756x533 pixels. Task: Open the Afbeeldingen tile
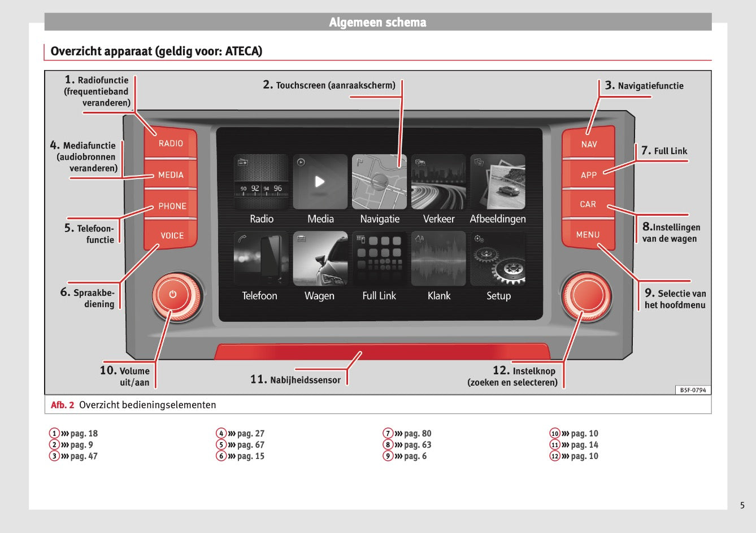coord(498,181)
